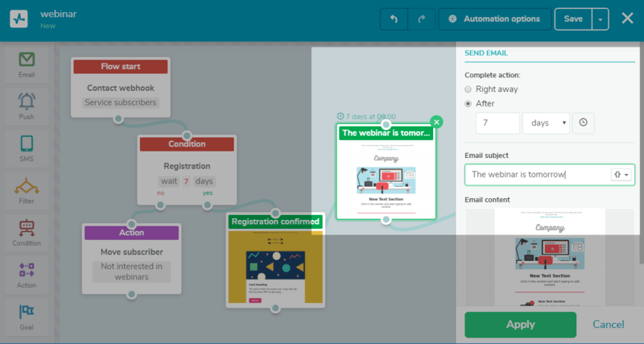Open the variables dropdown in subject field

pyautogui.click(x=621, y=175)
